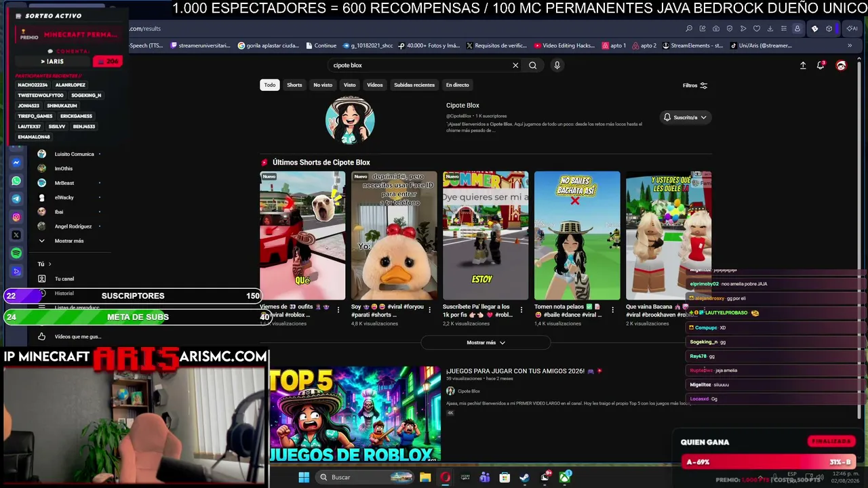868x488 pixels.
Task: Click the heart bookmark icon in address bar
Action: click(x=757, y=28)
